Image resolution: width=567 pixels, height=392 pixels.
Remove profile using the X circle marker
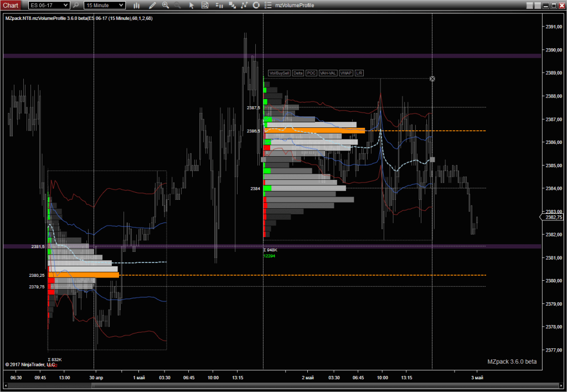[432, 79]
